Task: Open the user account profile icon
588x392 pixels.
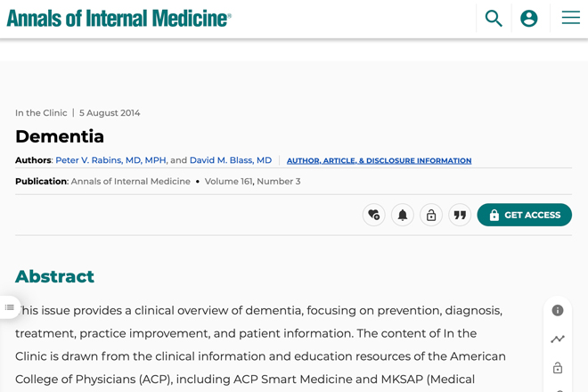Action: [528, 19]
